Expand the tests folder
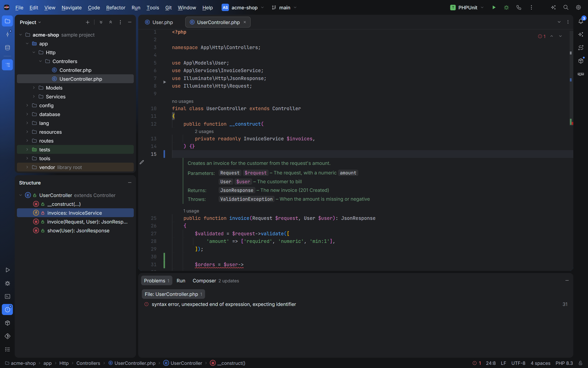Viewport: 588px width, 368px height. pos(27,150)
